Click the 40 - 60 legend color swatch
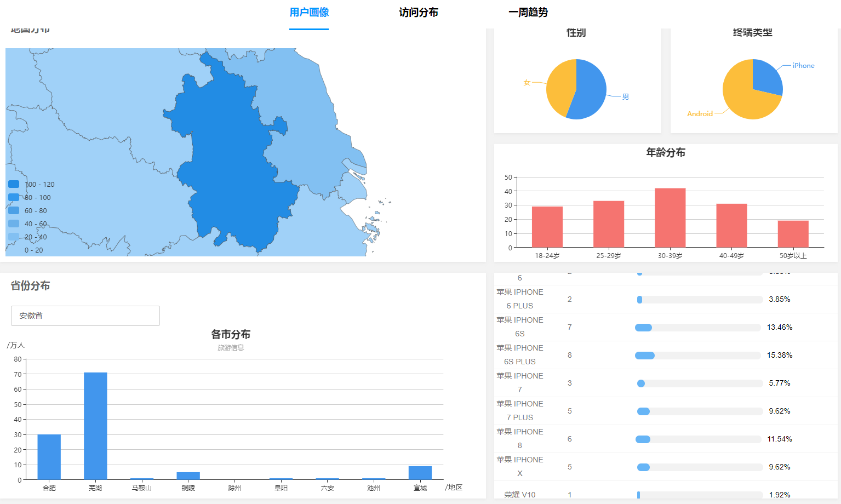 click(14, 224)
